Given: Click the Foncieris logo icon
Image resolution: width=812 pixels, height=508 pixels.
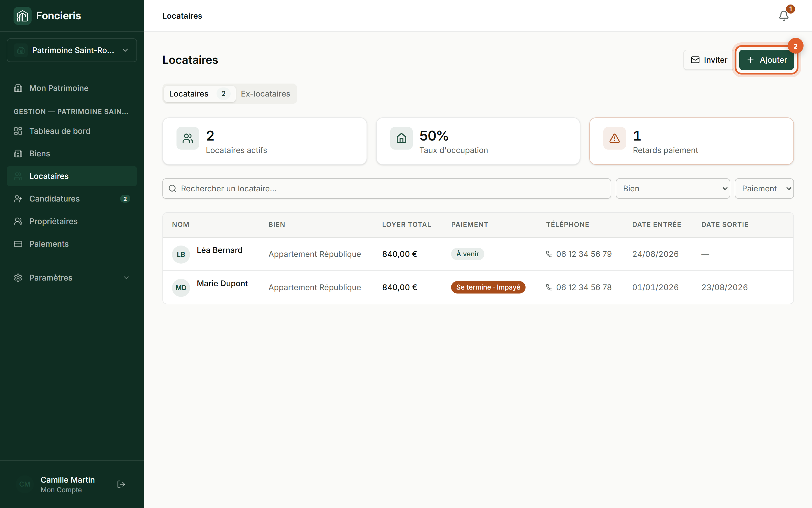Looking at the screenshot, I should pos(23,16).
